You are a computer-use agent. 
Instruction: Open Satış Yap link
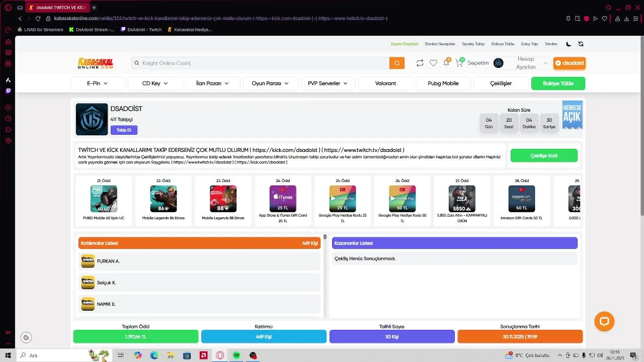click(x=529, y=44)
